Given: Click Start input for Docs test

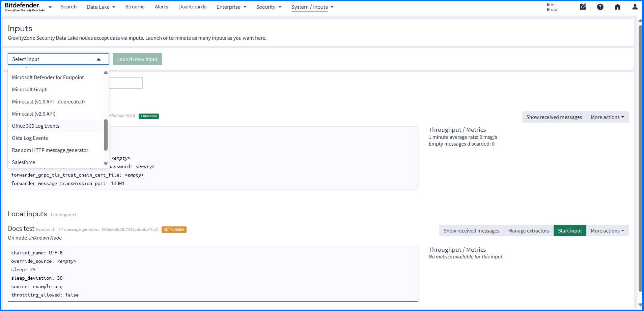Looking at the screenshot, I should pyautogui.click(x=570, y=230).
